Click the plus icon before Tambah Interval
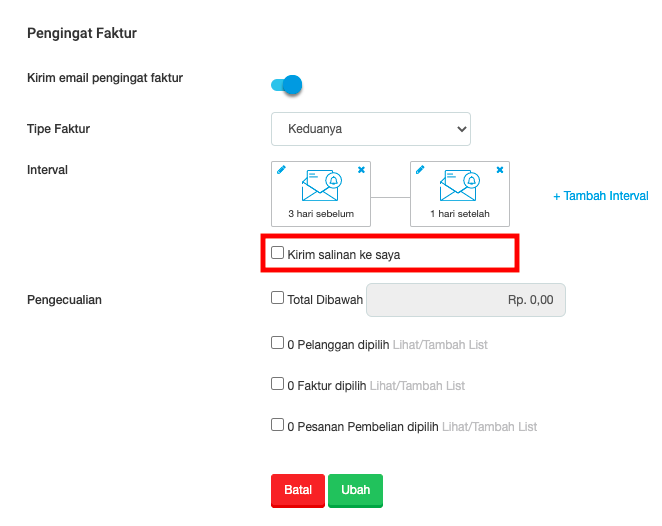Image resolution: width=662 pixels, height=526 pixels. pyautogui.click(x=556, y=197)
